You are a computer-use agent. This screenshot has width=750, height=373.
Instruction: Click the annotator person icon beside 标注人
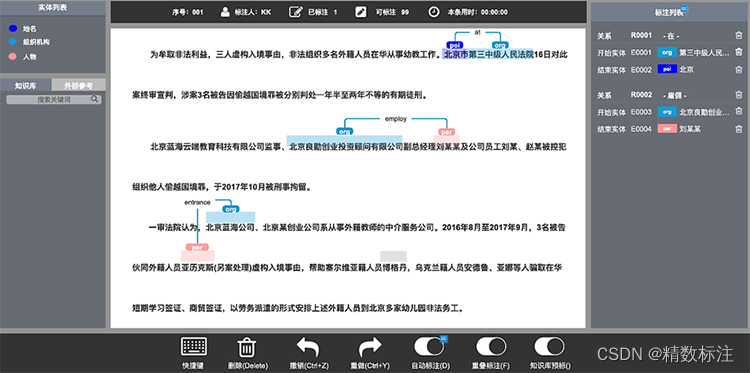(225, 12)
